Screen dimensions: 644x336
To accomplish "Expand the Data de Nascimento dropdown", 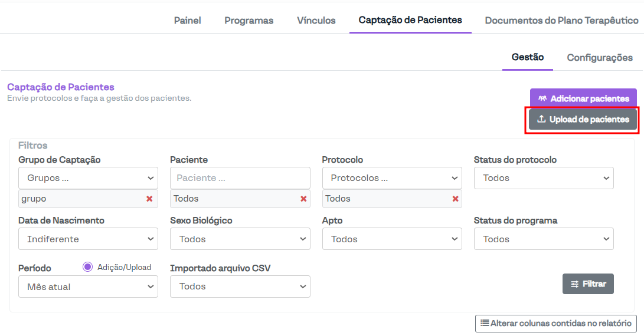I will [88, 239].
